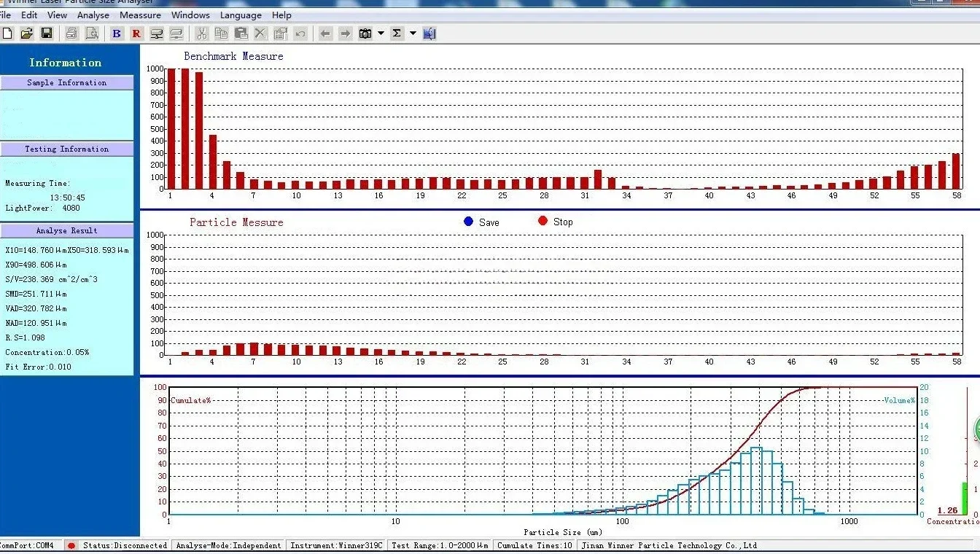Click the blue B benchmark icon
This screenshot has height=554, width=980.
point(117,34)
